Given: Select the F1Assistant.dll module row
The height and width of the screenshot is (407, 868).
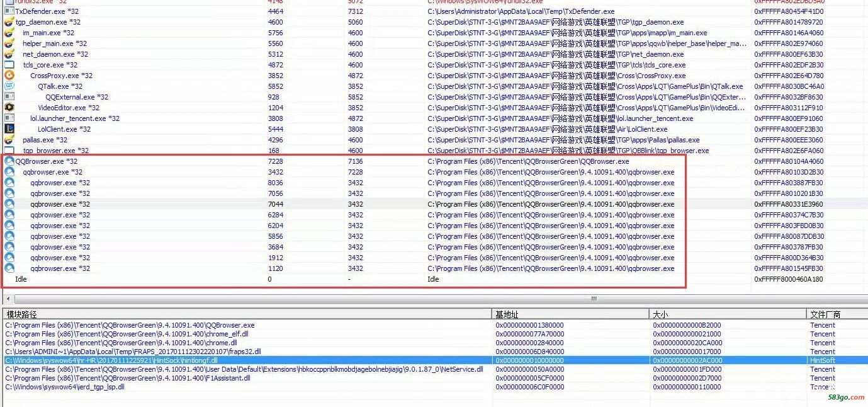Looking at the screenshot, I should (x=434, y=378).
